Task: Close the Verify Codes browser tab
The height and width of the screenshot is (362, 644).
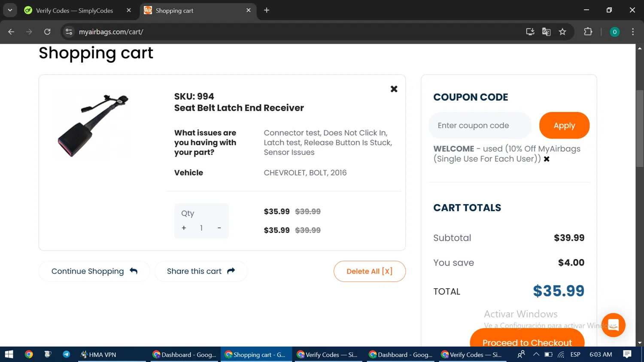Action: (x=128, y=10)
